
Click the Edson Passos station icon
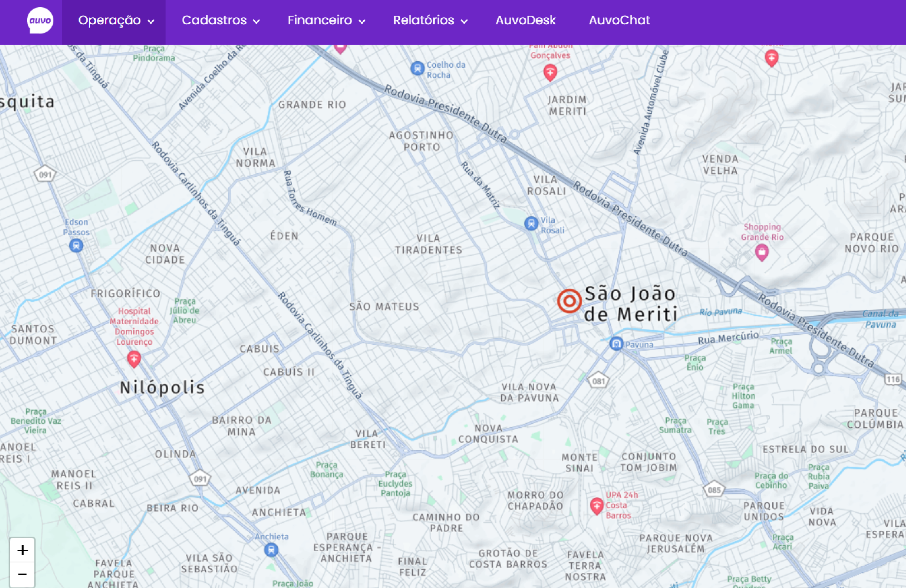(x=76, y=246)
